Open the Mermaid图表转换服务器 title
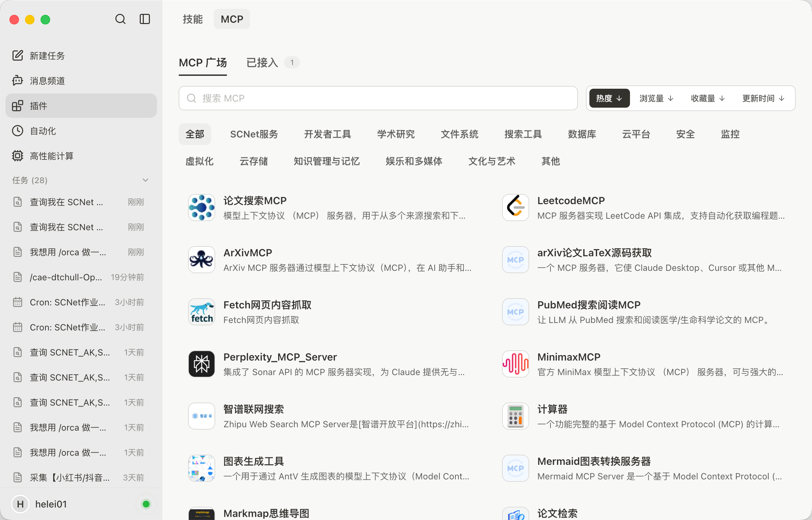 click(x=594, y=461)
